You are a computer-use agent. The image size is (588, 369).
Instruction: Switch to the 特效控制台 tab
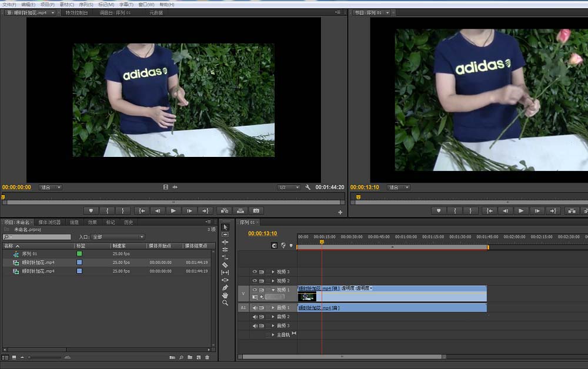tap(77, 12)
